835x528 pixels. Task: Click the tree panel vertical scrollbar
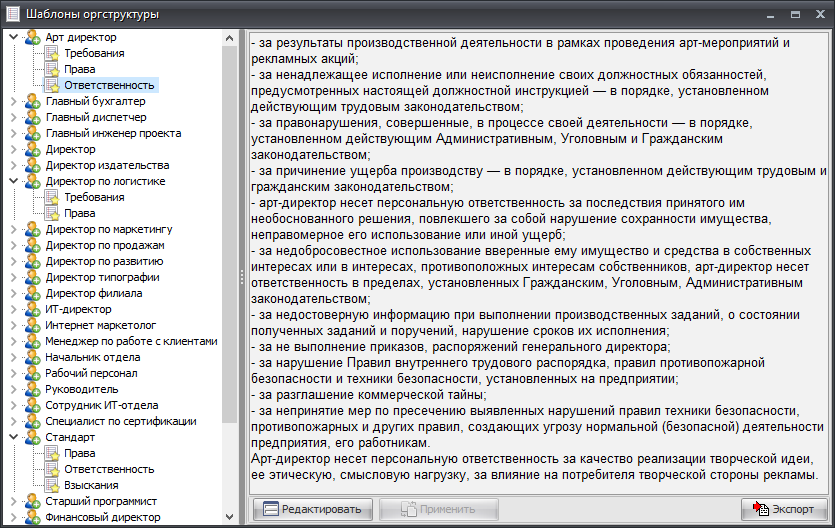click(x=229, y=200)
